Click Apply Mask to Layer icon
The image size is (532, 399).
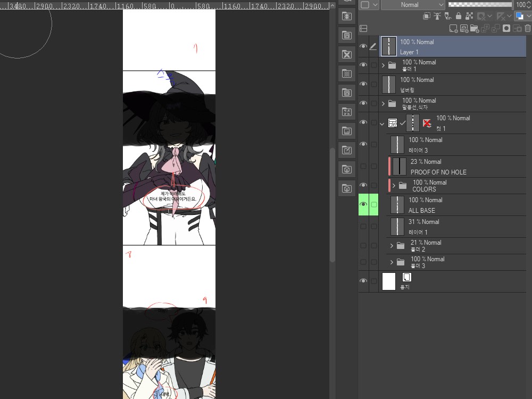(517, 29)
